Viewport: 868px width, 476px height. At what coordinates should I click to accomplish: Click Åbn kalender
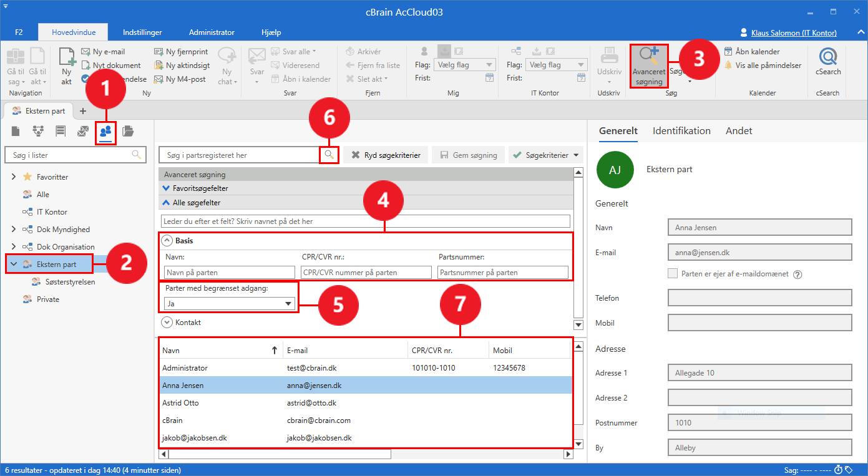(x=751, y=52)
